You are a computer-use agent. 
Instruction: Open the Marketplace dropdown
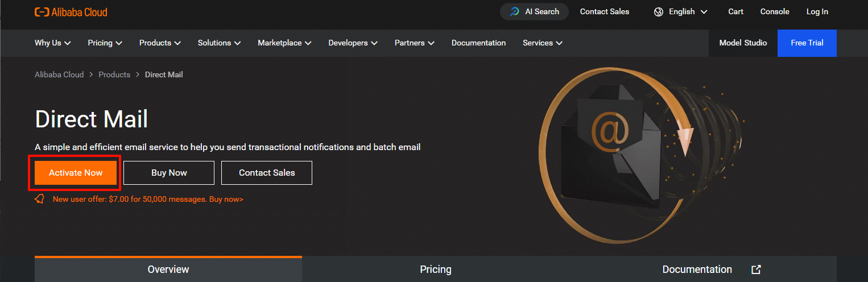(284, 43)
